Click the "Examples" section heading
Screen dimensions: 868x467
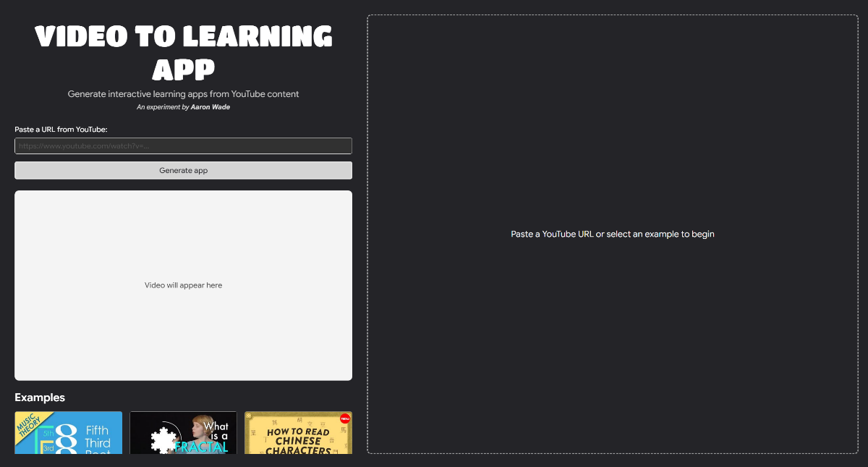pyautogui.click(x=39, y=397)
